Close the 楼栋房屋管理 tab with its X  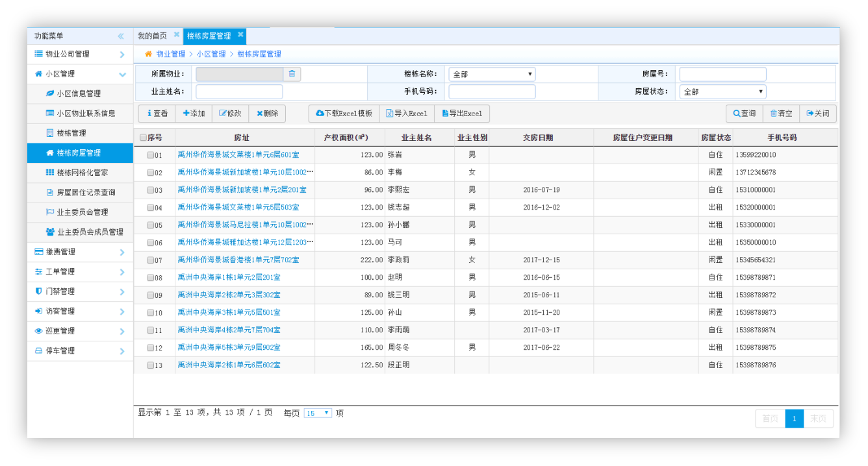tap(240, 35)
